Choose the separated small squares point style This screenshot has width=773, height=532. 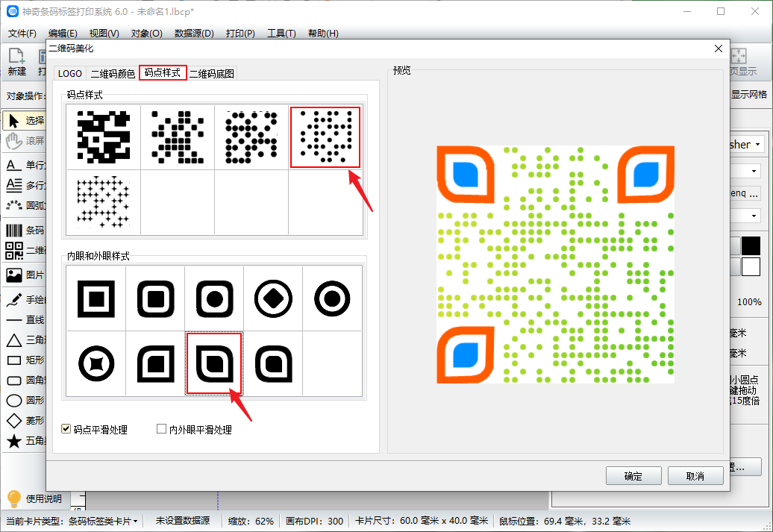(178, 137)
